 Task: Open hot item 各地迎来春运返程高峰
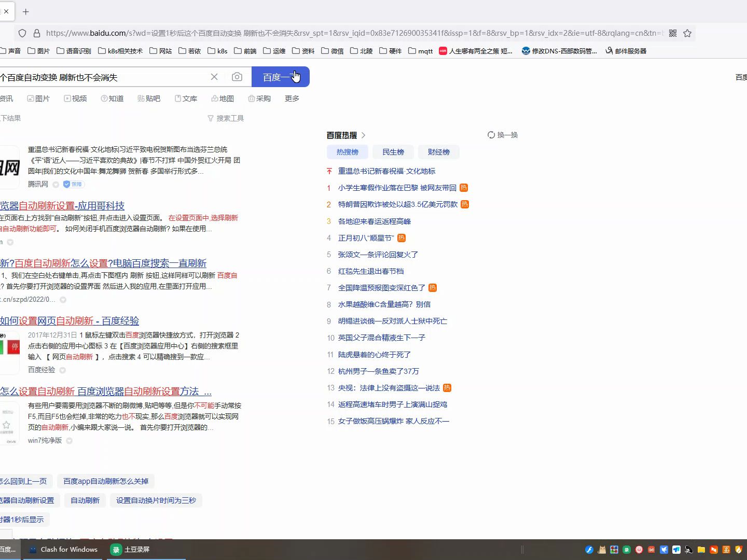[375, 221]
